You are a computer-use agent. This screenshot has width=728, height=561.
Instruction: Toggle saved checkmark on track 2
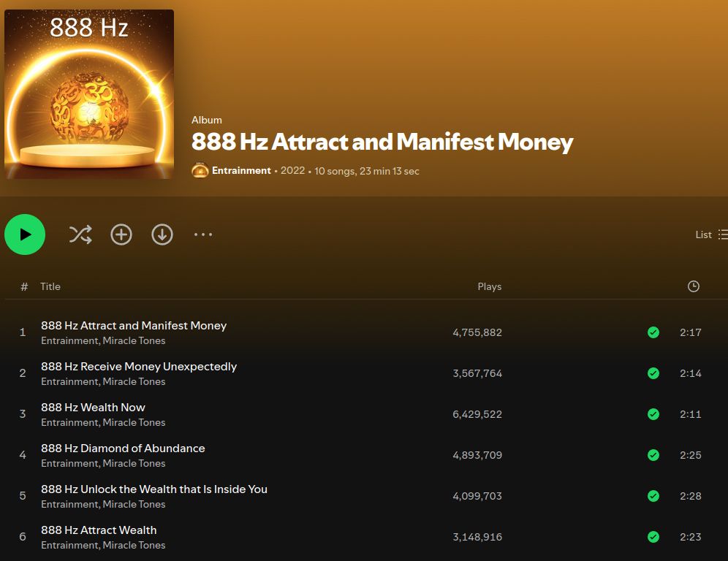(653, 373)
